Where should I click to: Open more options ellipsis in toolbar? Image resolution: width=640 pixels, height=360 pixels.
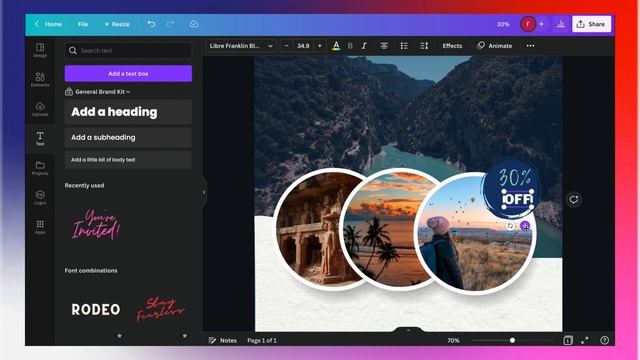tap(530, 46)
